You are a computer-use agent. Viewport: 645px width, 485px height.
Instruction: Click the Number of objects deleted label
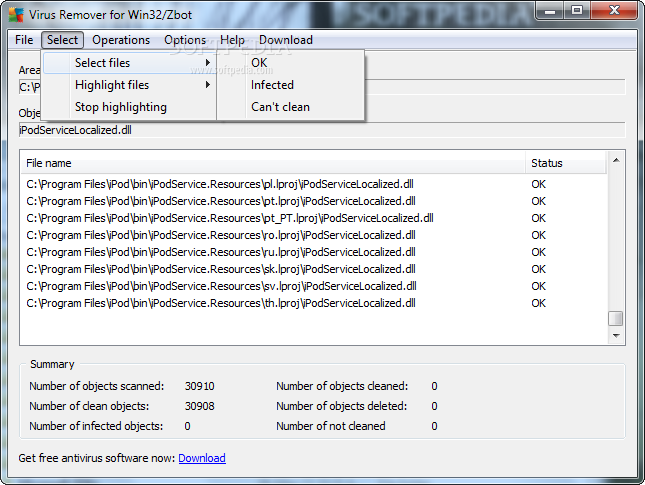pos(341,406)
